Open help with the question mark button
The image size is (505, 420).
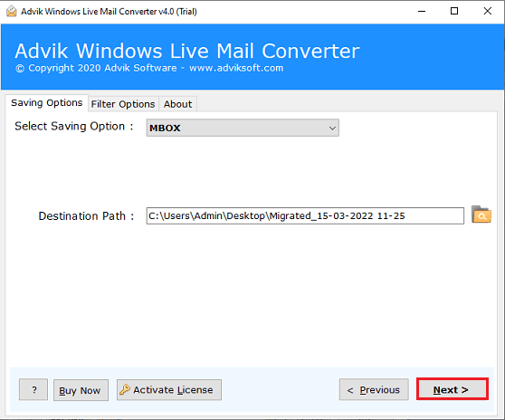tap(33, 390)
